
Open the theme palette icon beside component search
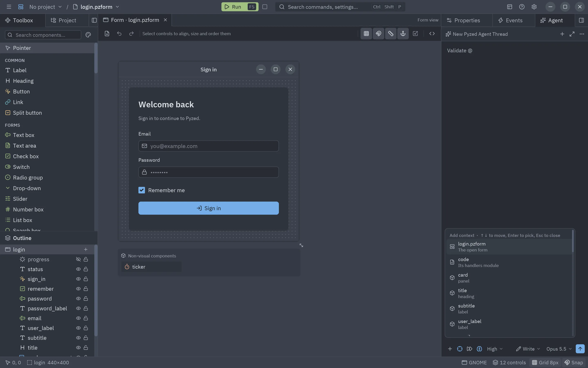click(88, 35)
